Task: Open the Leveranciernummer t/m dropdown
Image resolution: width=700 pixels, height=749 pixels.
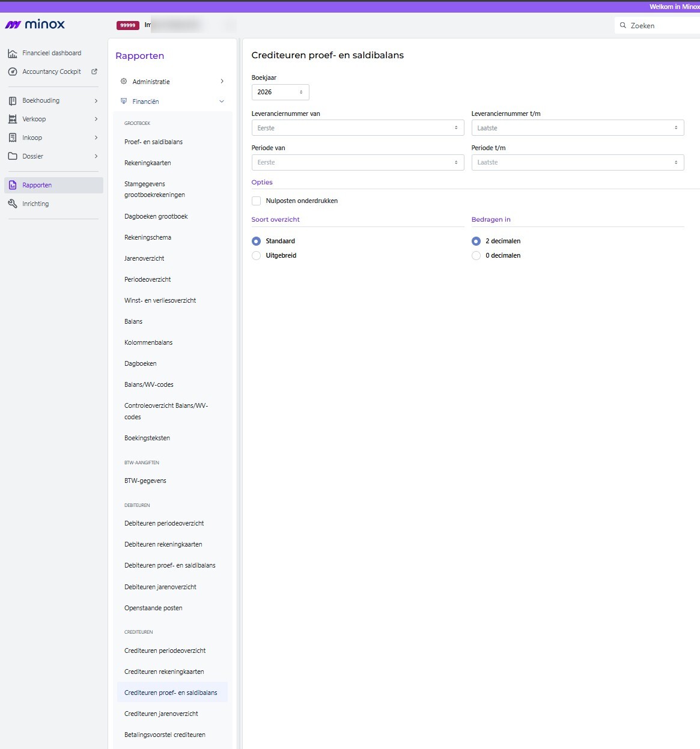Action: click(578, 128)
